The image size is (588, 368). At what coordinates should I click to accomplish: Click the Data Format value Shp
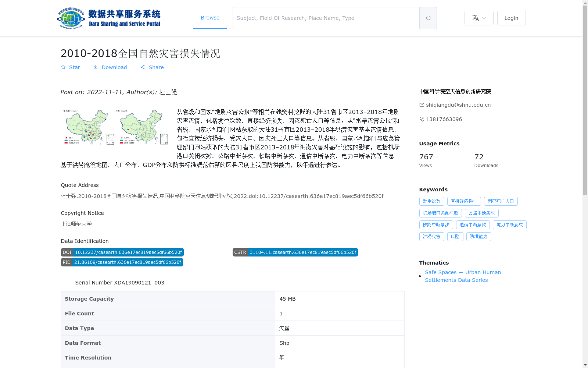tap(284, 343)
